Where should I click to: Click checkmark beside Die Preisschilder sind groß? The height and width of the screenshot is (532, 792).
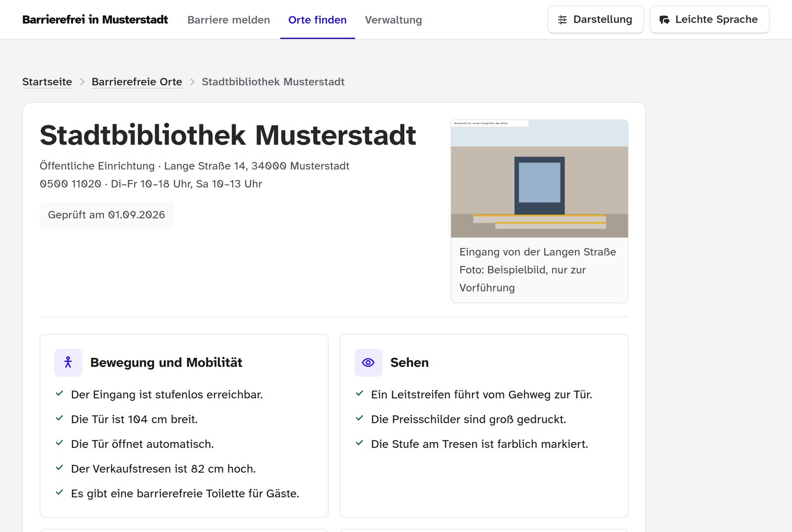tap(359, 418)
